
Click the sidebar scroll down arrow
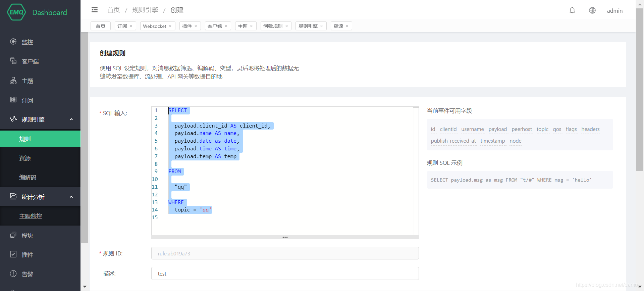tap(85, 287)
